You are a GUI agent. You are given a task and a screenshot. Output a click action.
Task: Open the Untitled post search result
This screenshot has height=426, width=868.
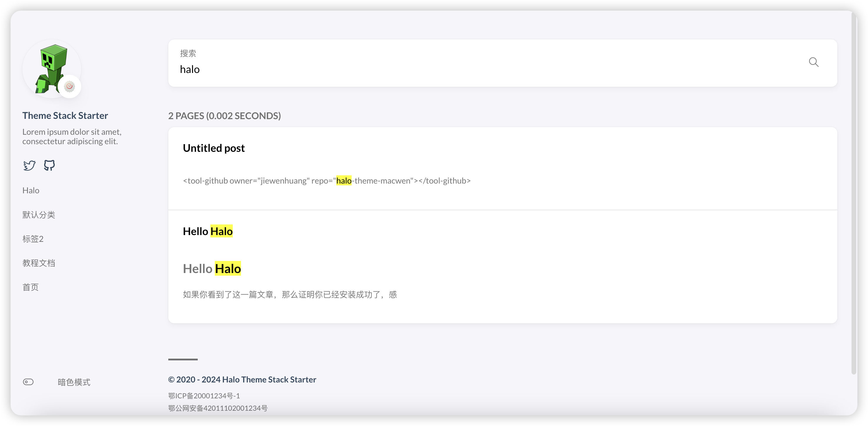pos(214,148)
